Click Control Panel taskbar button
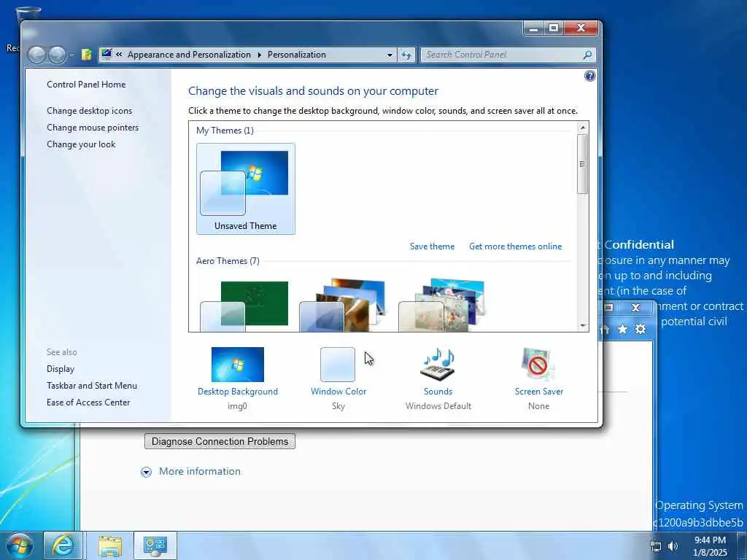 (155, 545)
